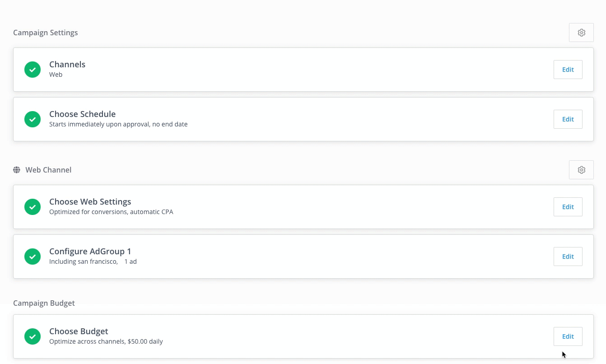The image size is (606, 364).
Task: Edit the Channels setting
Action: coord(568,70)
